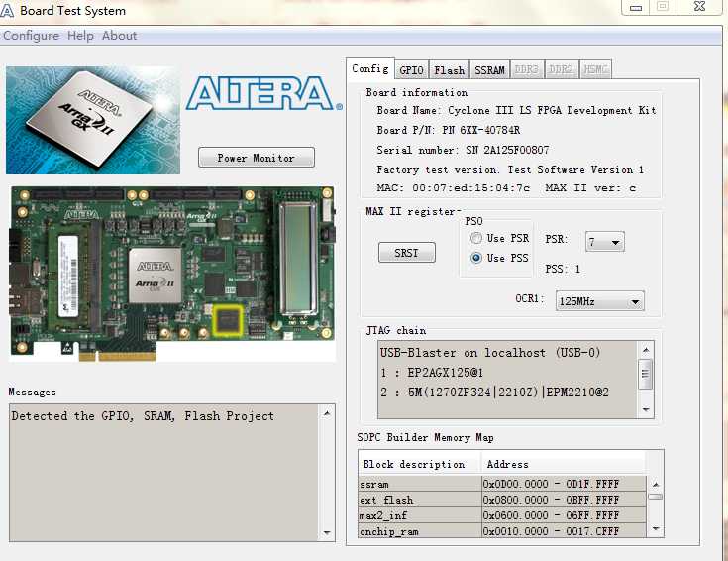Click the yellow highlighted chip on board
Viewport: 728px width, 561px height.
(228, 320)
